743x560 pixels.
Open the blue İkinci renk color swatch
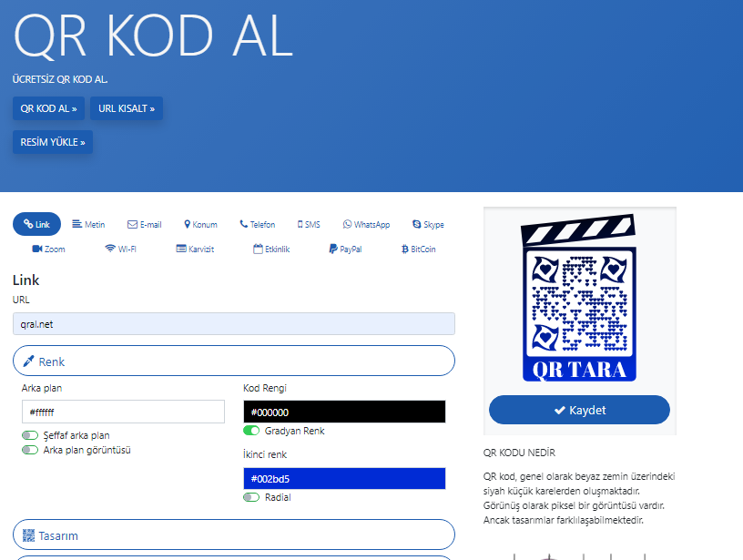(344, 478)
